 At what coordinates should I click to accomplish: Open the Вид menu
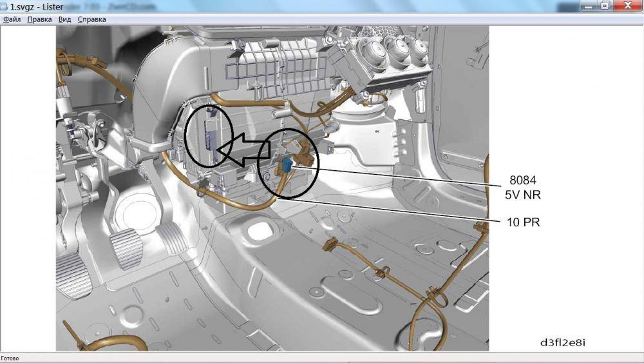click(x=64, y=19)
